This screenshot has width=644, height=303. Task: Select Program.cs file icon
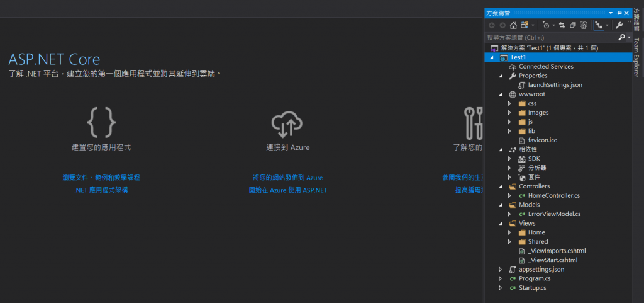pyautogui.click(x=512, y=278)
